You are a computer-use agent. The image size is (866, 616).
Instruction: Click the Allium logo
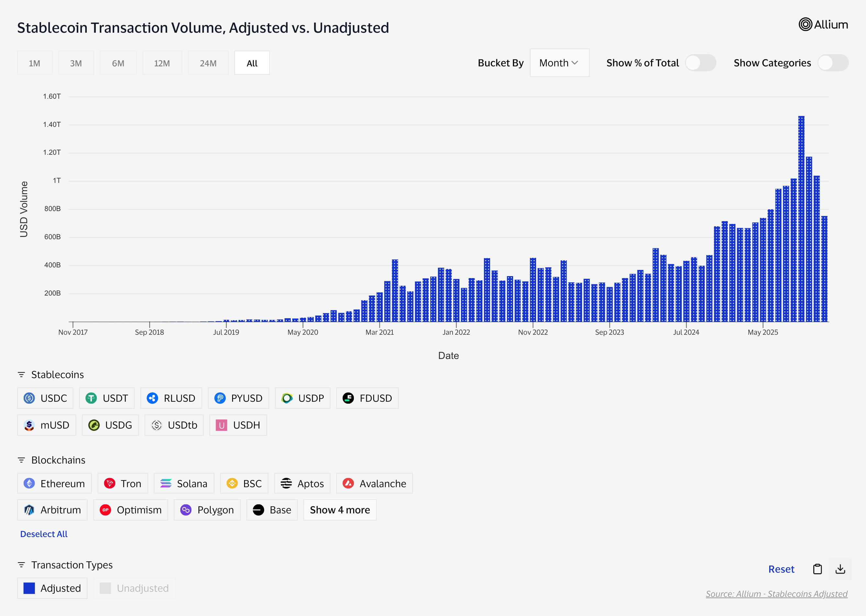pos(823,25)
